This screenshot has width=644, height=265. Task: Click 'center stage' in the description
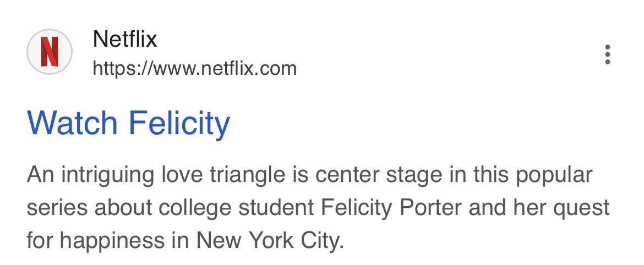[379, 175]
